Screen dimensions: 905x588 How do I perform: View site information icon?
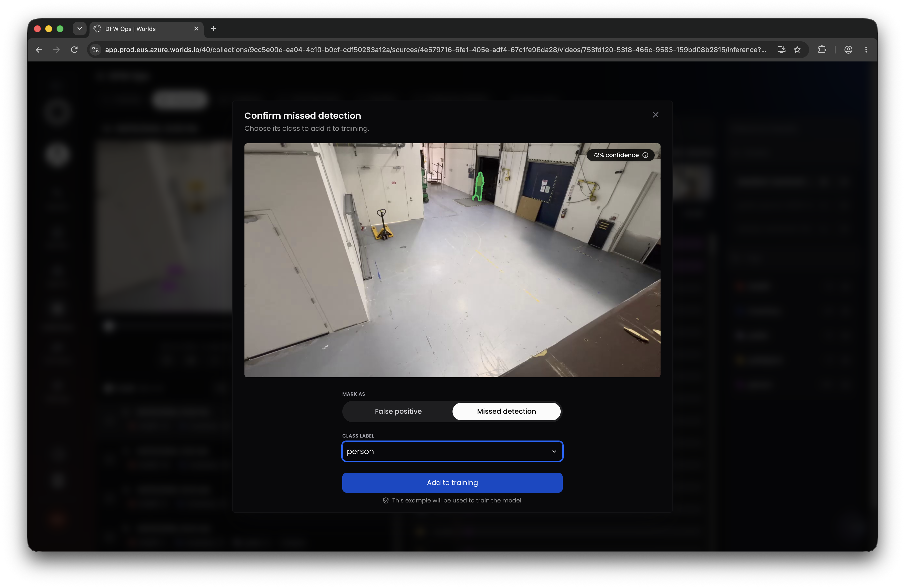click(95, 50)
